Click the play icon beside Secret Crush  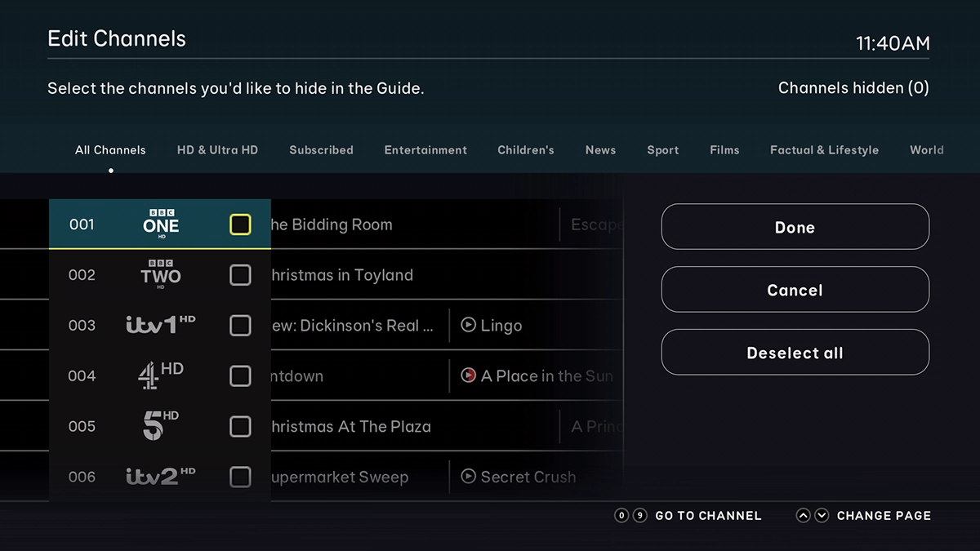[467, 477]
